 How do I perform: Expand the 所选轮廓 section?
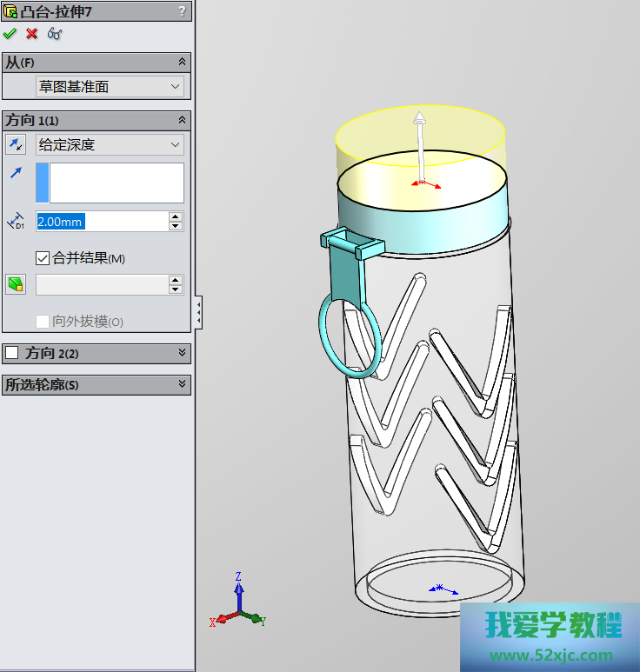tap(182, 384)
